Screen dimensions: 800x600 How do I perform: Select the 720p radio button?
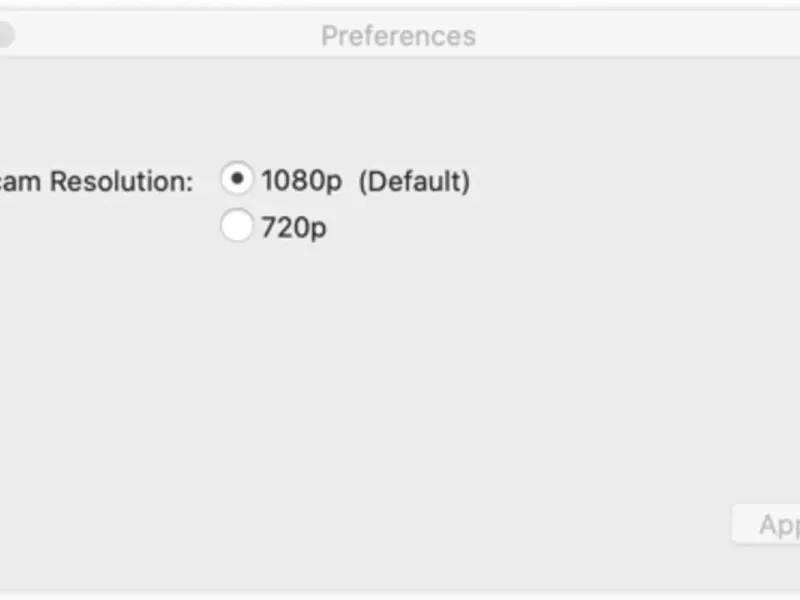(x=237, y=225)
